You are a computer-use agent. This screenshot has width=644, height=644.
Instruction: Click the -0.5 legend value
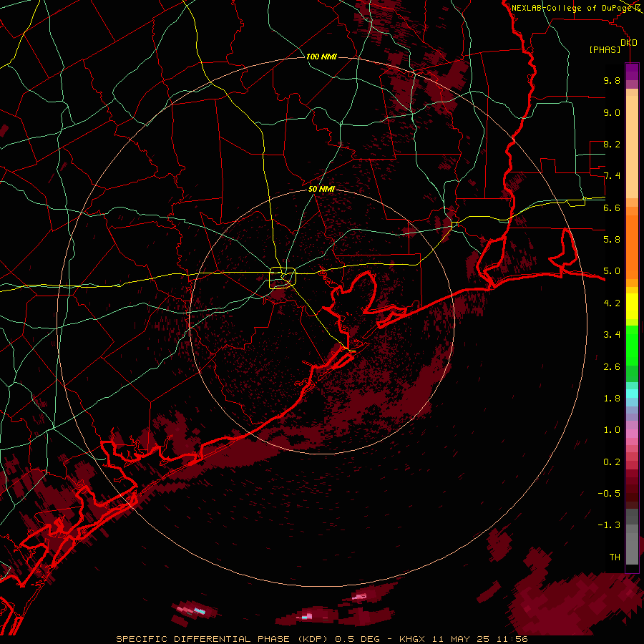pos(609,494)
